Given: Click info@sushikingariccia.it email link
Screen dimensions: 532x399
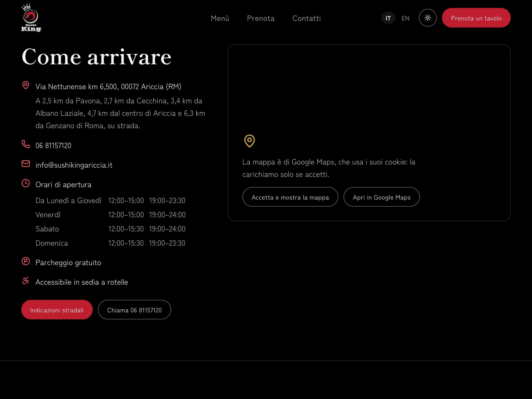Looking at the screenshot, I should pos(74,165).
